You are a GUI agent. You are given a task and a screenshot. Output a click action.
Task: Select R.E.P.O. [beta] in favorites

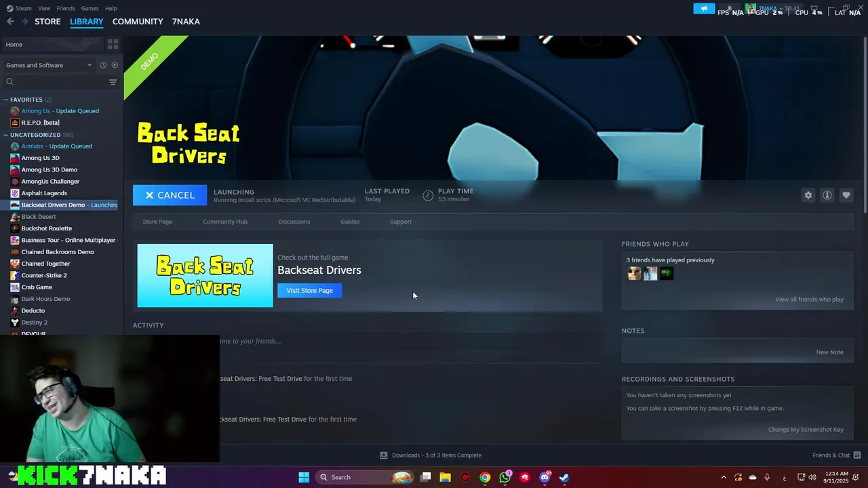40,123
